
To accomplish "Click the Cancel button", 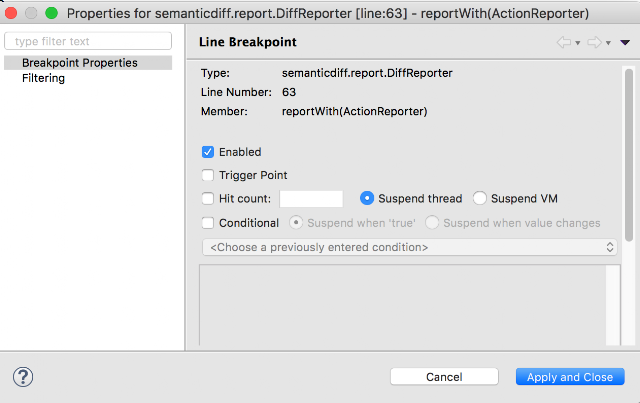I will click(444, 376).
